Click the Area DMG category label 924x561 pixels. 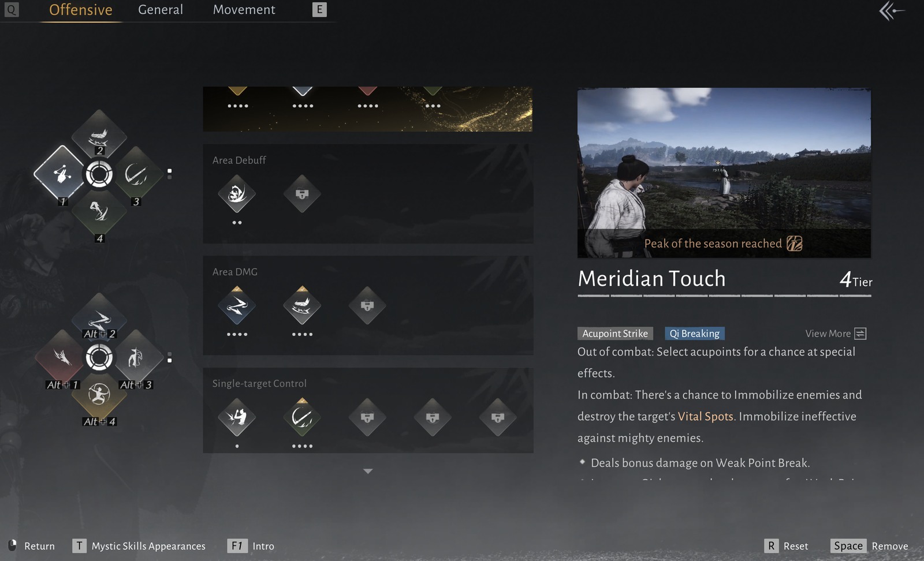[235, 272]
